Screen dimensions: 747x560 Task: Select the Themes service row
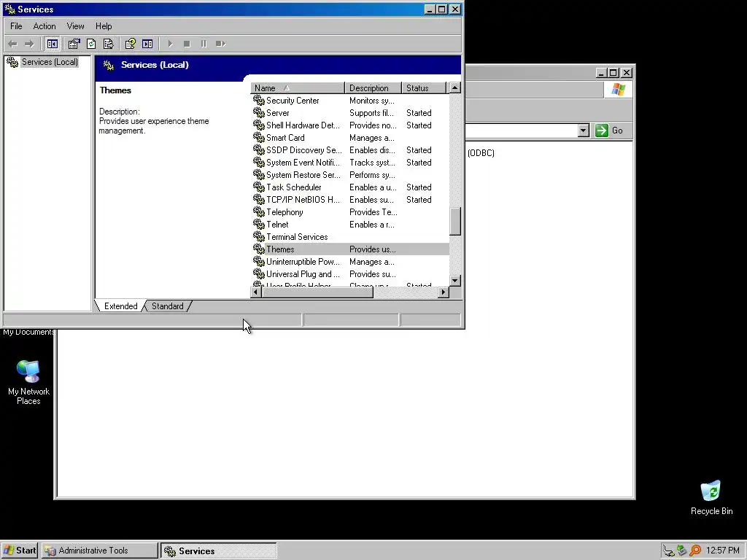[x=350, y=249]
